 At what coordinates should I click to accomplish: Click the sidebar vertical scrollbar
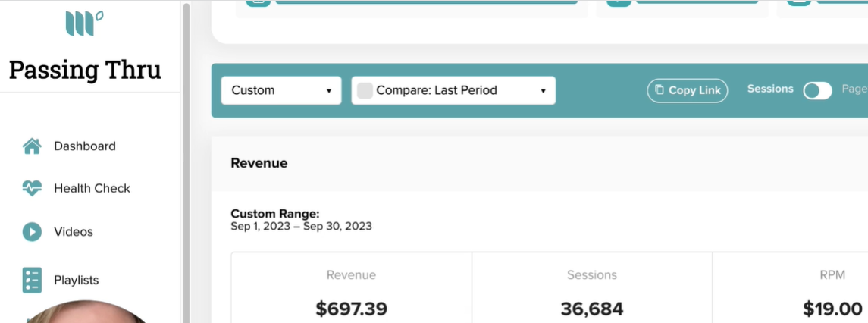186,162
